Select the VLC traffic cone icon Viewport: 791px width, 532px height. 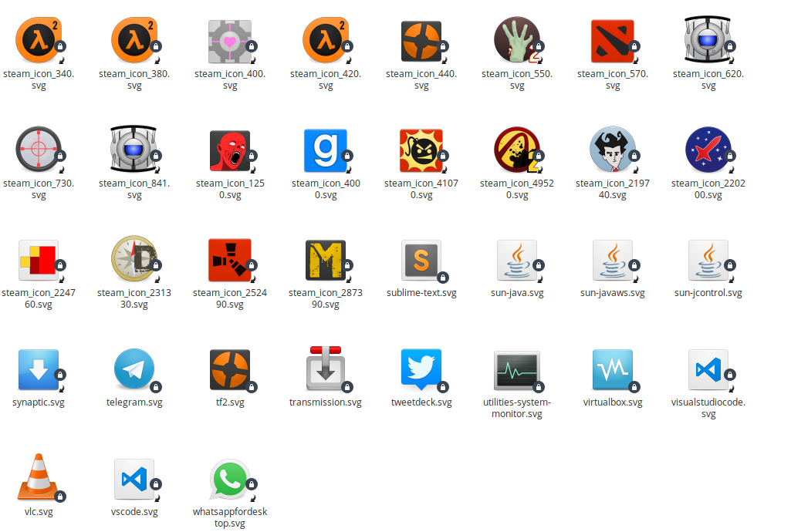39,476
